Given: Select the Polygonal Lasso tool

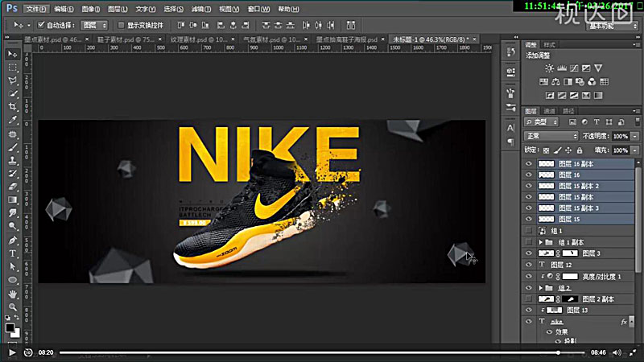Looking at the screenshot, I should tap(13, 80).
